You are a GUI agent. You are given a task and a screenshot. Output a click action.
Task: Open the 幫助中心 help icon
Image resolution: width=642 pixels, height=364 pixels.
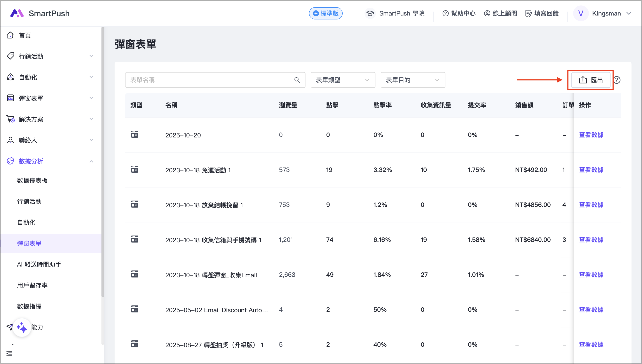click(446, 13)
